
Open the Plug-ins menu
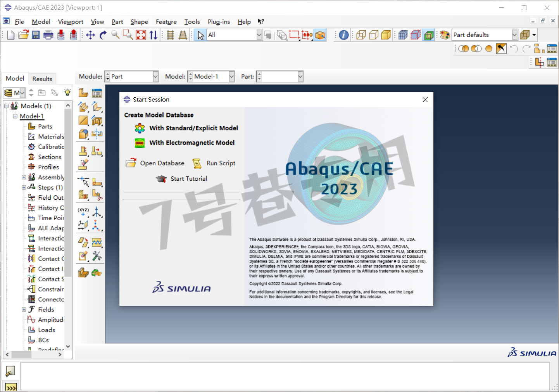point(219,22)
